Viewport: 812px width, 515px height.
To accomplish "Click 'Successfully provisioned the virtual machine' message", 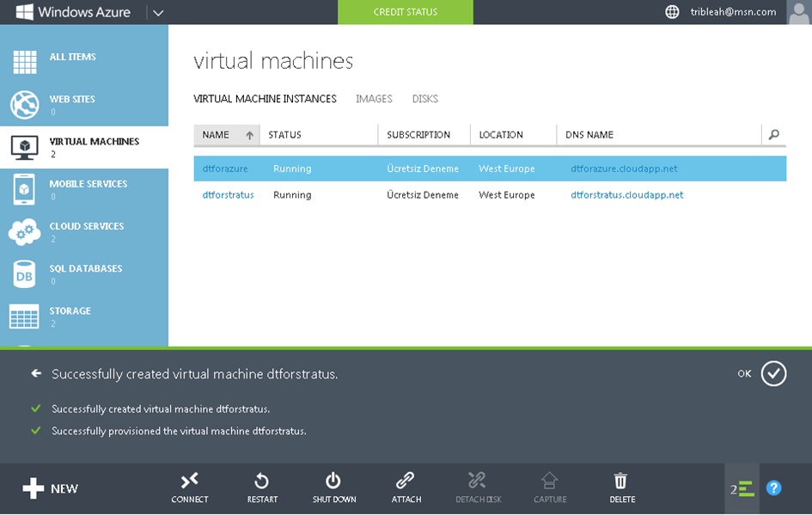I will pyautogui.click(x=180, y=431).
